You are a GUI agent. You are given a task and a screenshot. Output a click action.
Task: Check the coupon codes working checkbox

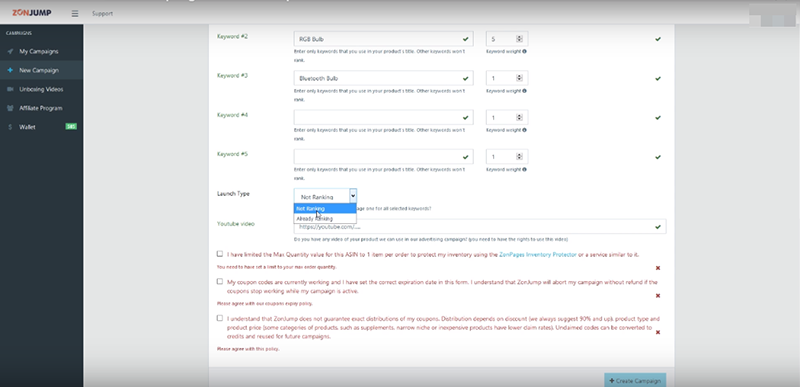point(220,281)
